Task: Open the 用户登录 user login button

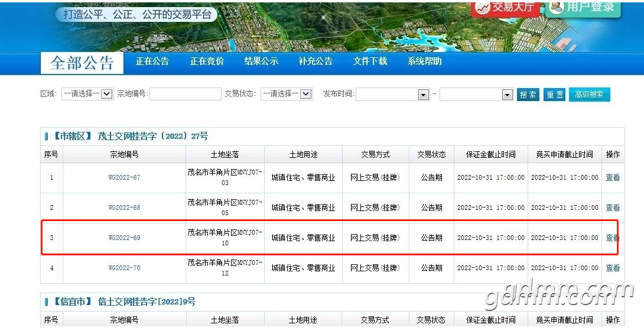Action: pyautogui.click(x=583, y=8)
